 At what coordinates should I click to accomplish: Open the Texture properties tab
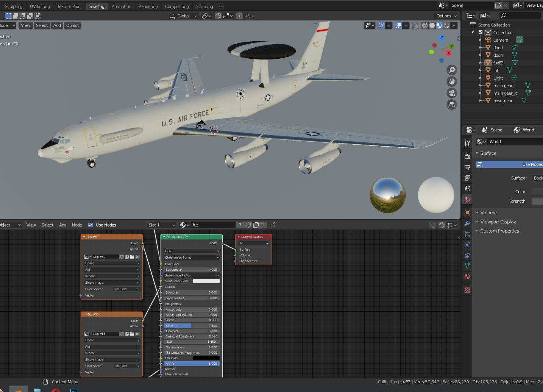(467, 290)
